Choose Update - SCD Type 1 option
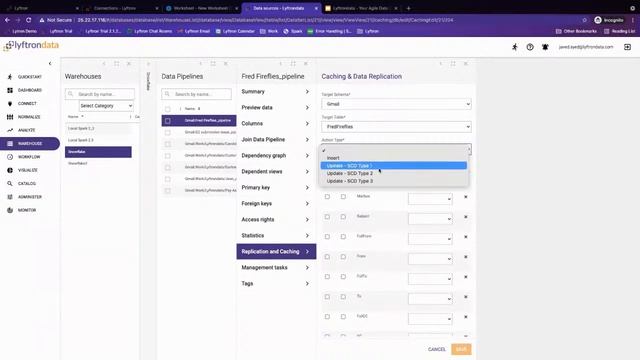 coord(393,165)
